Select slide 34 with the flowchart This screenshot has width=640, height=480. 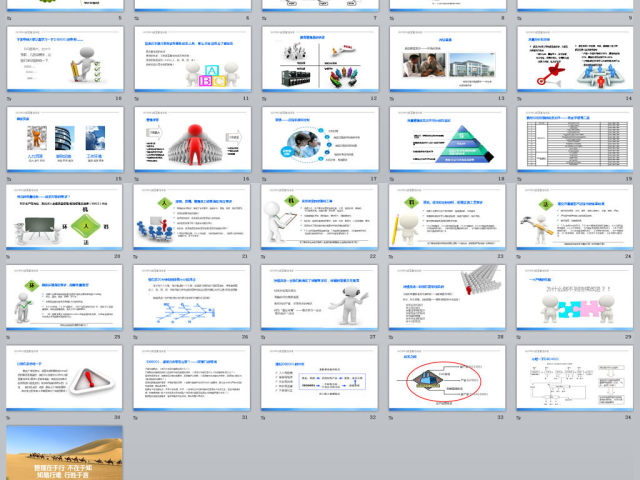(575, 379)
